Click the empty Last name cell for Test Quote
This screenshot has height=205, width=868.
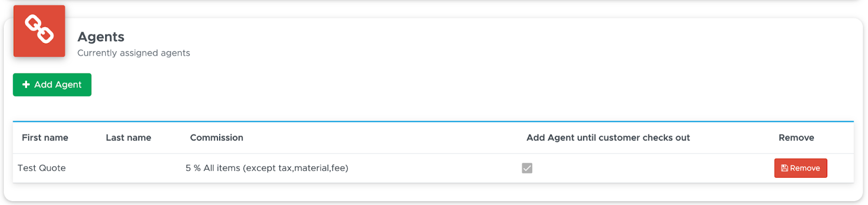[141, 168]
